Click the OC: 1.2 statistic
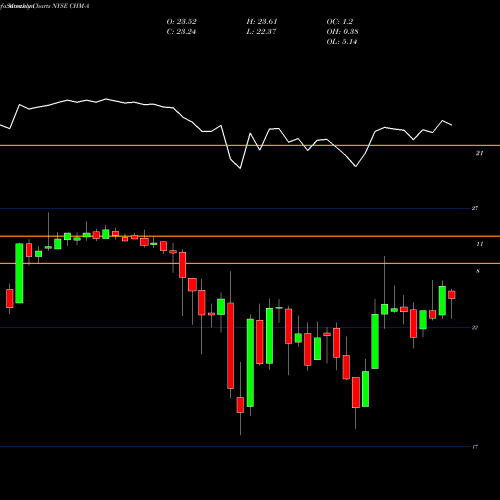This screenshot has width=500, height=500. [x=339, y=22]
